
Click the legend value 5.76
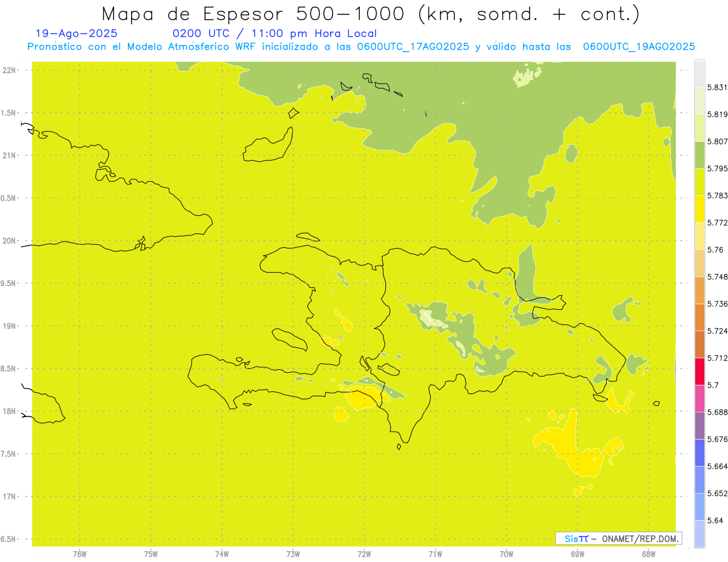tap(715, 250)
